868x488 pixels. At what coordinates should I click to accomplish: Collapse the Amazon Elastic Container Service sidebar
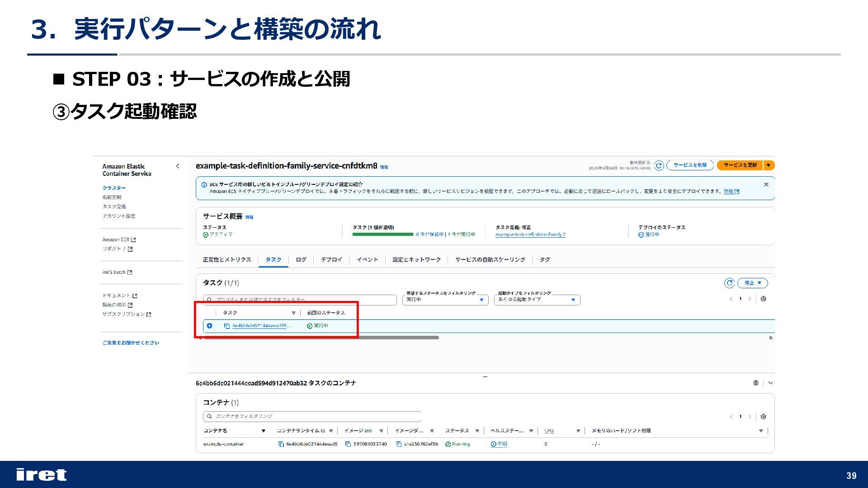pos(177,166)
